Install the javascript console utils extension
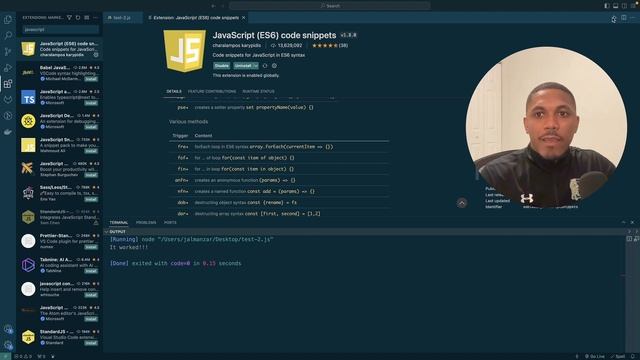Screen dimensions: 640x360 tap(91, 295)
